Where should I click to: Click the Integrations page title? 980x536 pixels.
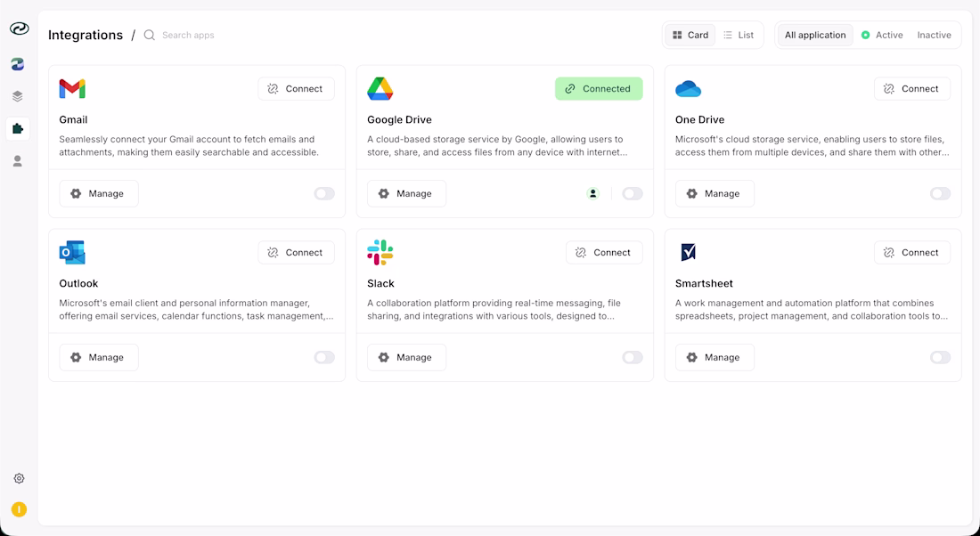coord(86,35)
